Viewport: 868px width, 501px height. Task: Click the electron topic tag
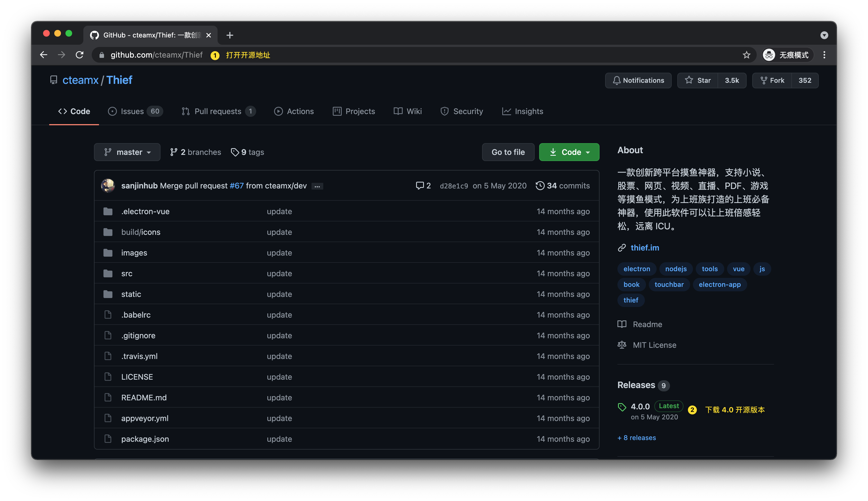[636, 268]
